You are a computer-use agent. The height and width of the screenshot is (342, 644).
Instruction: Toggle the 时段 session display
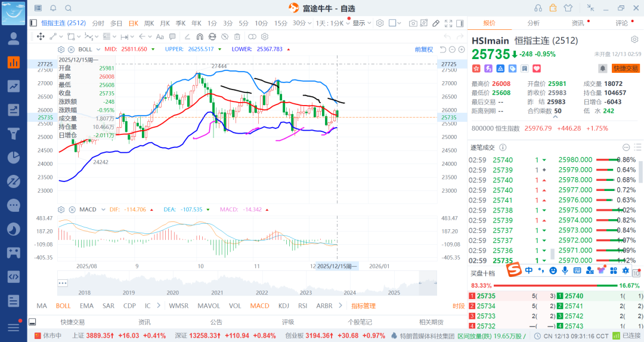[459, 306]
